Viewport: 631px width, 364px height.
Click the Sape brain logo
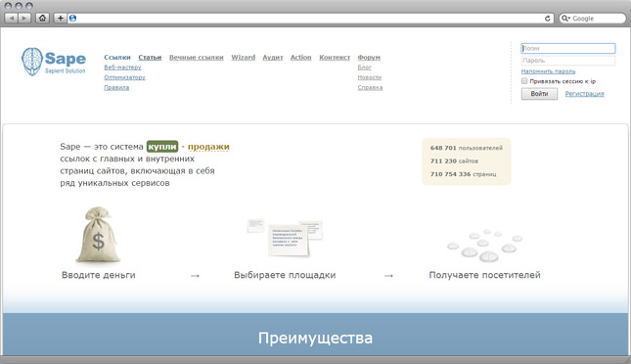click(x=31, y=62)
